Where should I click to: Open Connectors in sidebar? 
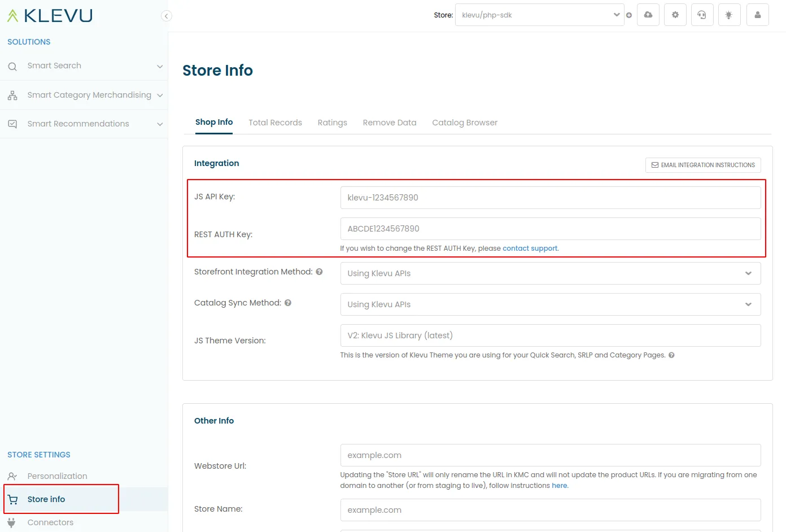click(50, 522)
